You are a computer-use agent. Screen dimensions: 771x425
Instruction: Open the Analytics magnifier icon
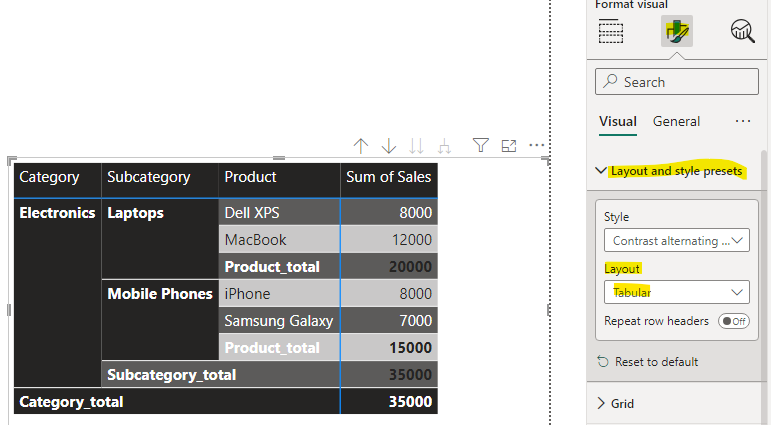[x=742, y=31]
